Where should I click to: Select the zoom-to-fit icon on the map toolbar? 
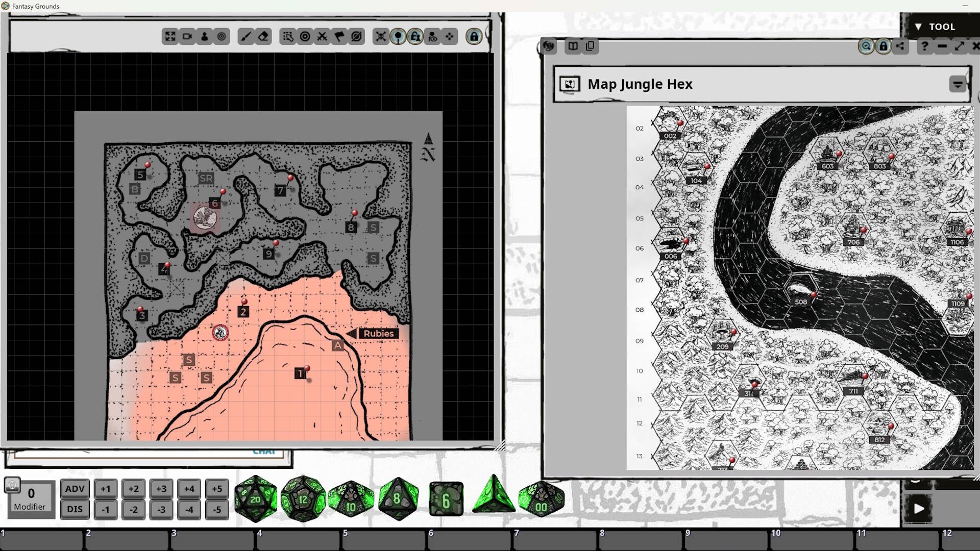point(170,36)
